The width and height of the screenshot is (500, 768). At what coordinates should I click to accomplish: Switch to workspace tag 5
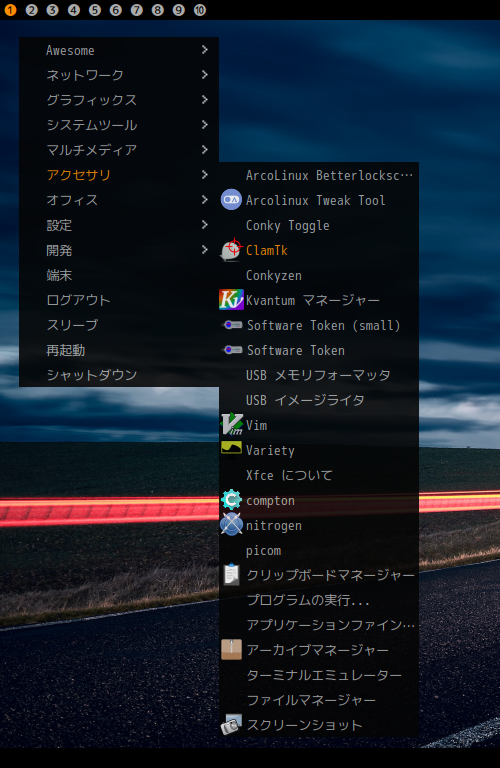coord(95,10)
